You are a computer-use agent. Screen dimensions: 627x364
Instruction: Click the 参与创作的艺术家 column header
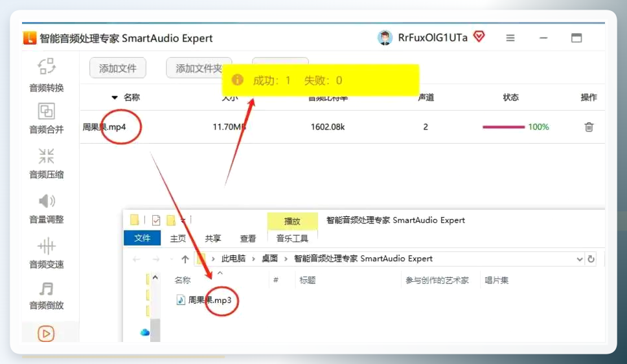pos(437,280)
